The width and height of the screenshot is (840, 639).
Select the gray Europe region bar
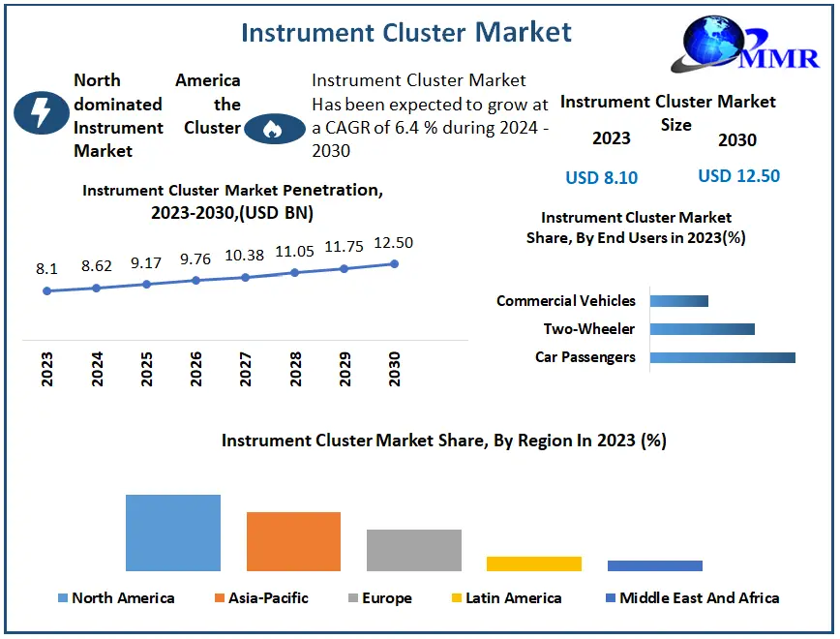tap(414, 550)
